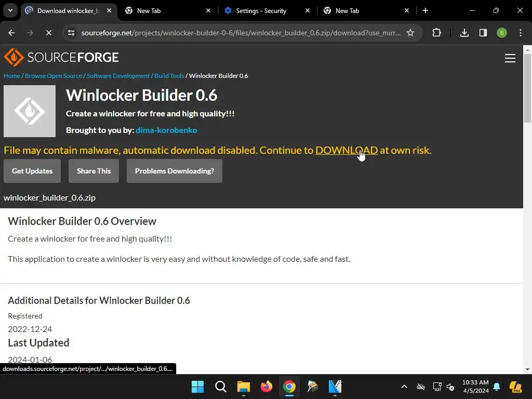Viewport: 532px width, 399px height.
Task: Open the Build Tools breadcrumb
Action: [x=169, y=76]
